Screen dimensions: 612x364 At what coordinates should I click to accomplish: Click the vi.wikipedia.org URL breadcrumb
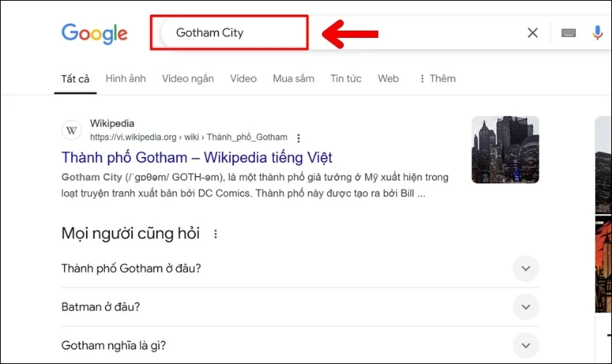pos(189,138)
